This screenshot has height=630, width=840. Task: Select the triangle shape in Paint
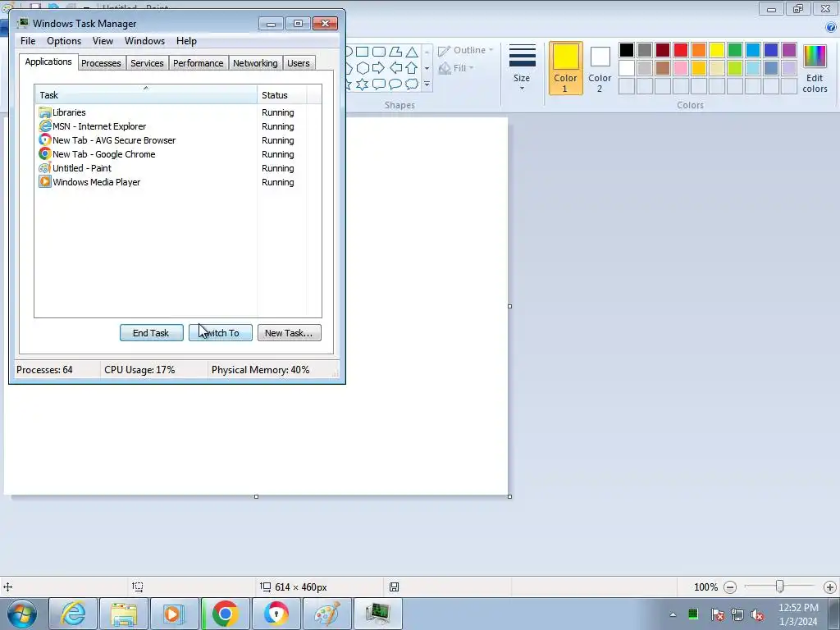(x=412, y=52)
